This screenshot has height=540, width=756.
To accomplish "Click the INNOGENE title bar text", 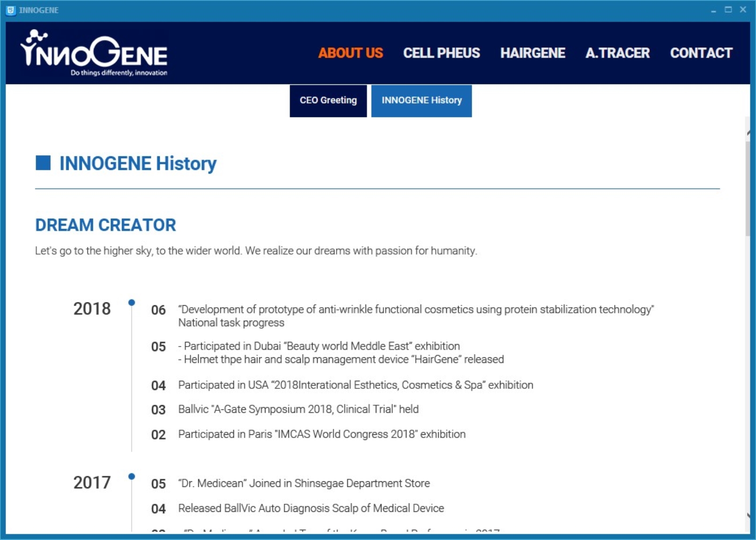I will tap(39, 10).
